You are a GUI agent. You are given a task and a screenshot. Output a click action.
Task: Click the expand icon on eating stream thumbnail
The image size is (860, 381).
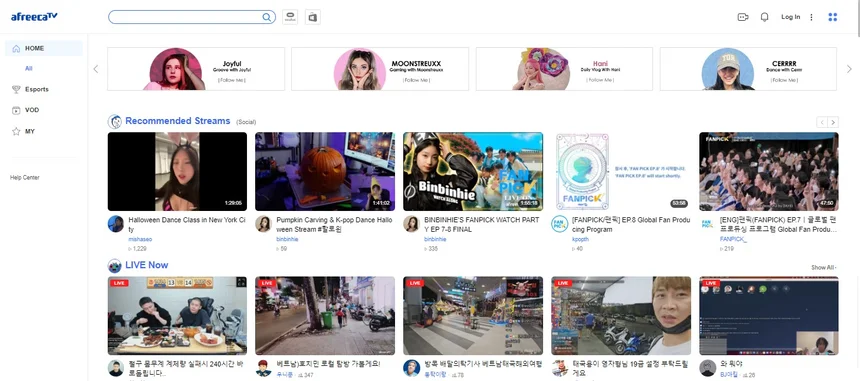(x=240, y=282)
